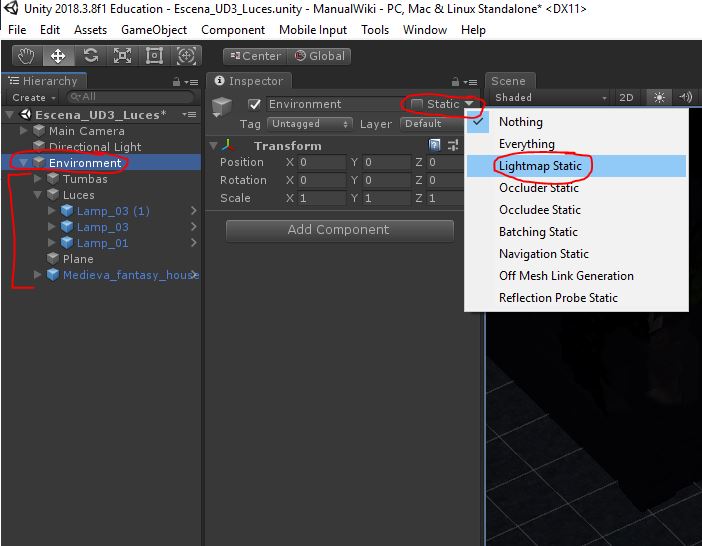The width and height of the screenshot is (702, 546).
Task: Collapse the Environment object children
Action: click(x=23, y=162)
